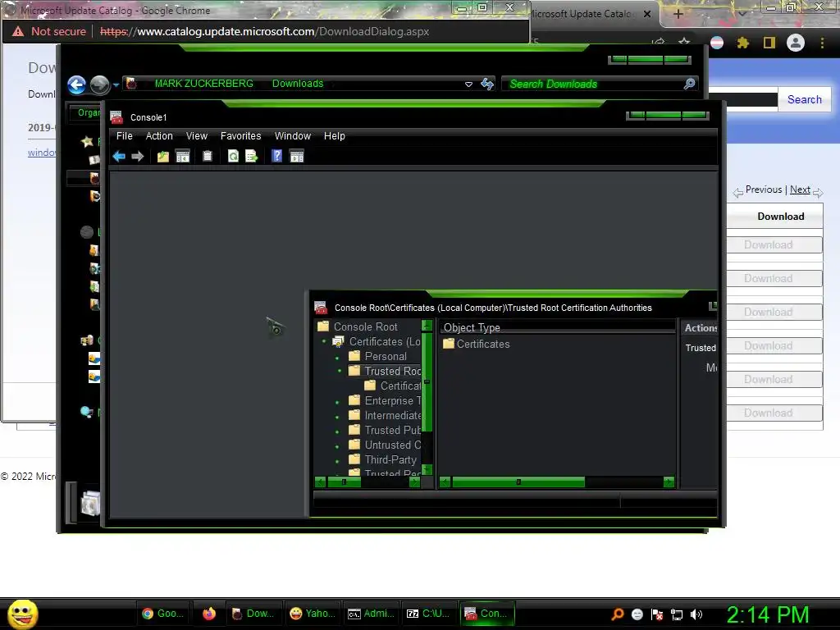This screenshot has width=840, height=630.
Task: Open new tab in Chrome
Action: [x=678, y=14]
